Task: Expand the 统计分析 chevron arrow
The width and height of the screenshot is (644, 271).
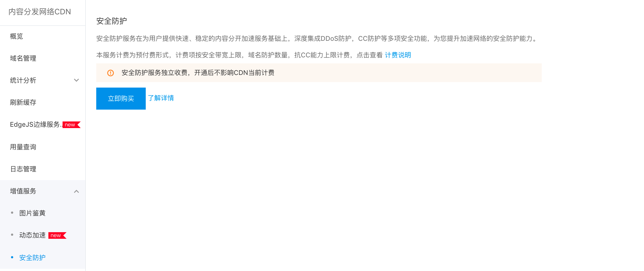Action: pos(76,80)
